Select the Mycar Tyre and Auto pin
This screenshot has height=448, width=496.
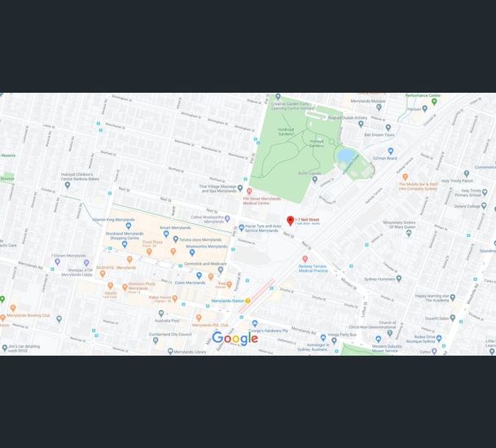pos(241,227)
